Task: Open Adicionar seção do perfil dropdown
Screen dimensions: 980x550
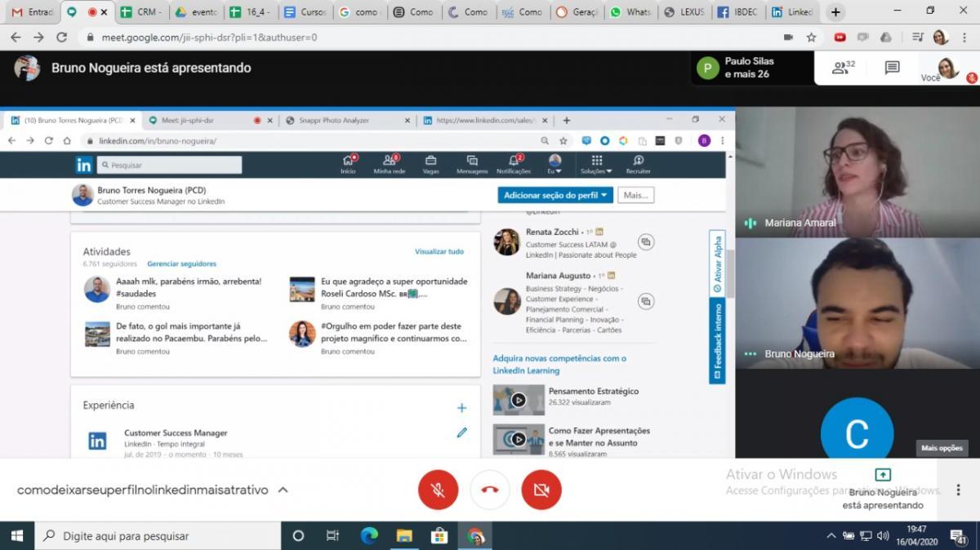Action: pos(555,195)
